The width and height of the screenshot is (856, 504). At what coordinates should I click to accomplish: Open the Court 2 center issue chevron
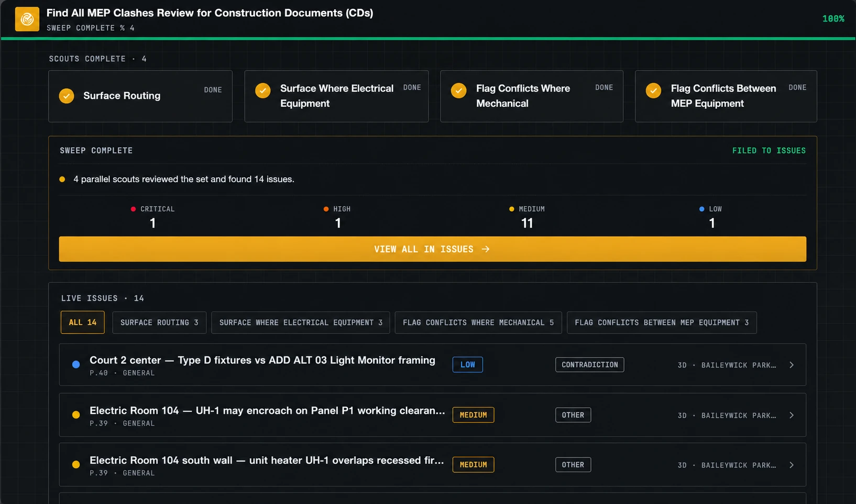[x=792, y=365]
